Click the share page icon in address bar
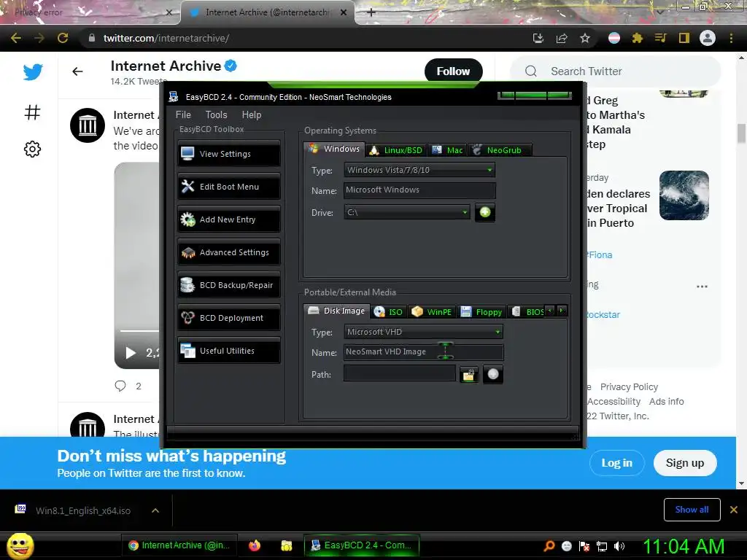The width and height of the screenshot is (747, 560). (x=562, y=38)
